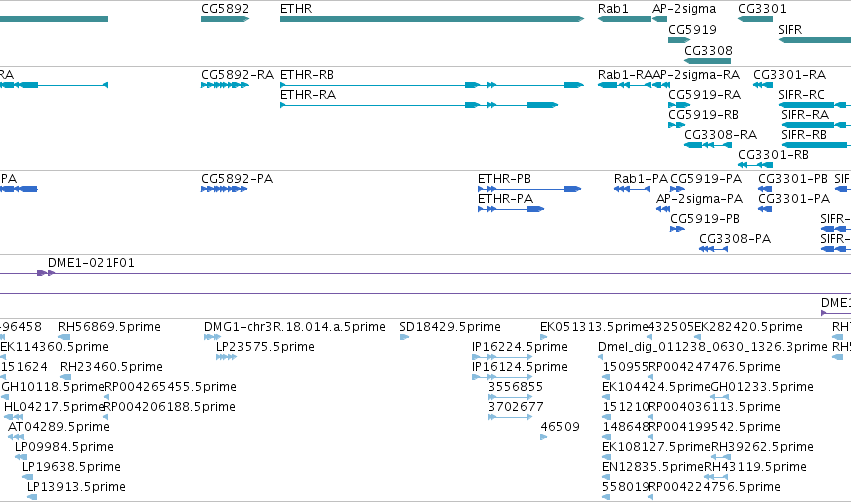Select the RH56869.5prime EST label
Screen dimensions: 851x502
(x=109, y=327)
